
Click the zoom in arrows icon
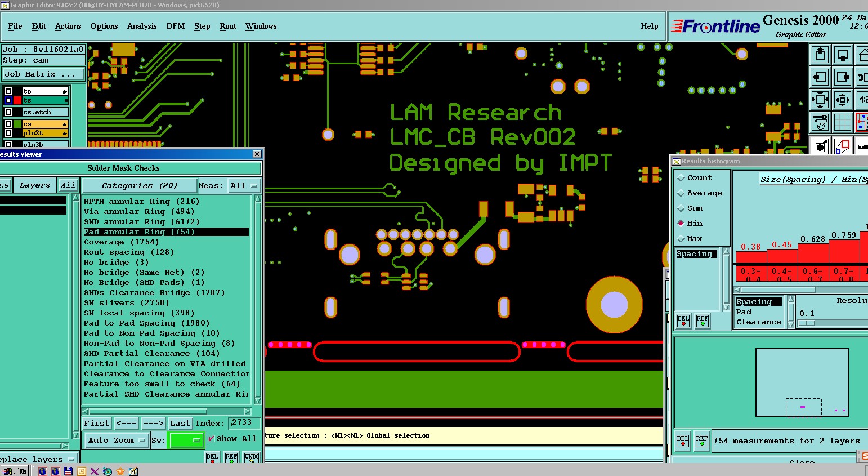(820, 100)
